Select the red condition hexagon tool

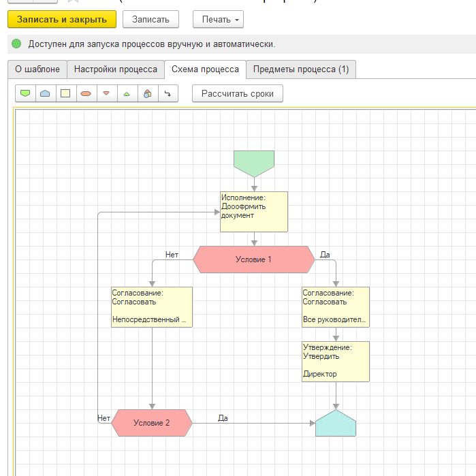coord(86,94)
